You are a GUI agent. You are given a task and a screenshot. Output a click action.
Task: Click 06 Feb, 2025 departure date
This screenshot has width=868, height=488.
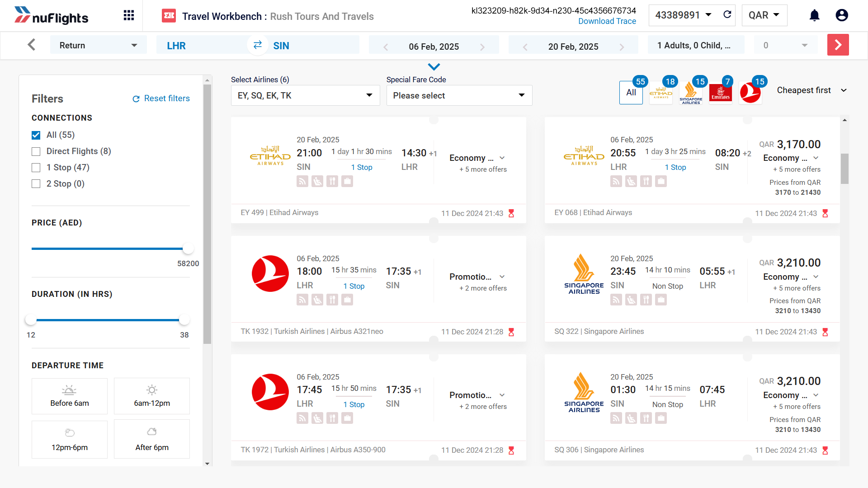pyautogui.click(x=434, y=47)
